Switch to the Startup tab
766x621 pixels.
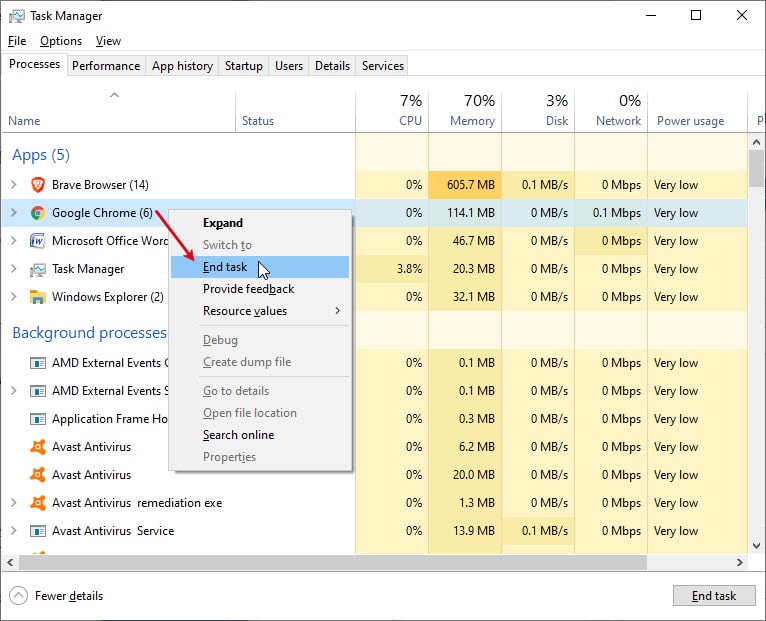pos(243,66)
